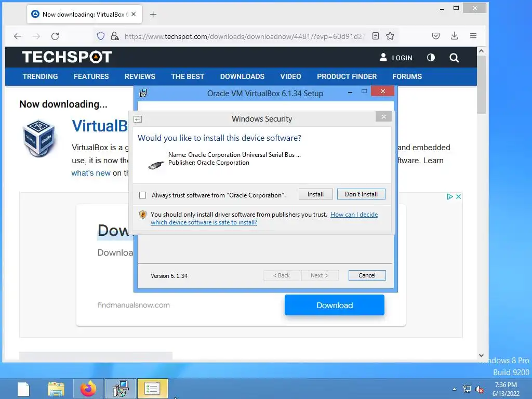The height and width of the screenshot is (399, 532).
Task: Open network status tray icon
Action: [x=467, y=389]
